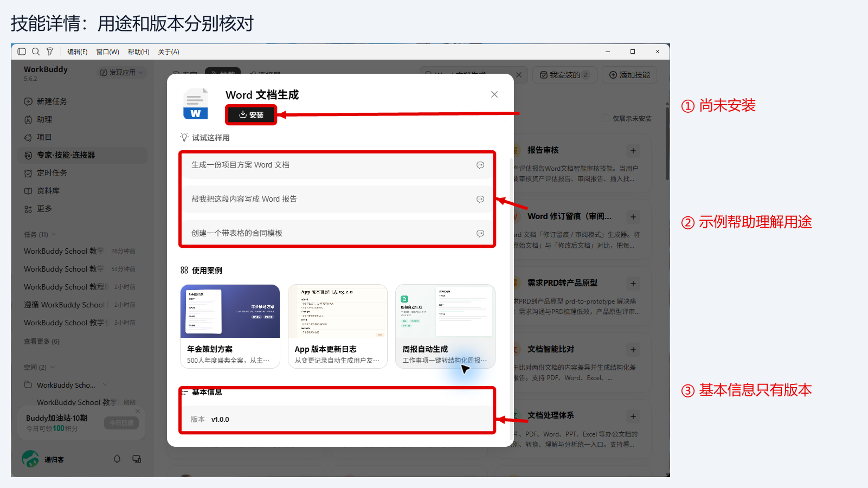This screenshot has width=868, height=488.
Task: Add the Word 修订留痕 skill with plus button
Action: pyautogui.click(x=633, y=217)
